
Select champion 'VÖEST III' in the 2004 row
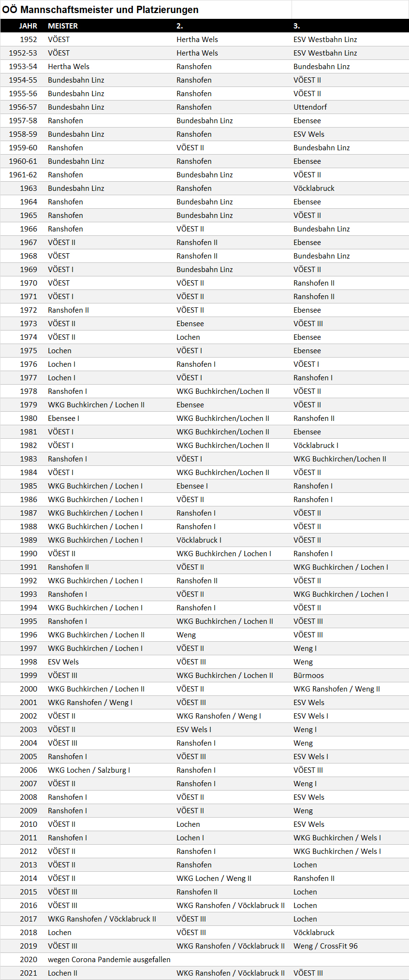point(62,743)
